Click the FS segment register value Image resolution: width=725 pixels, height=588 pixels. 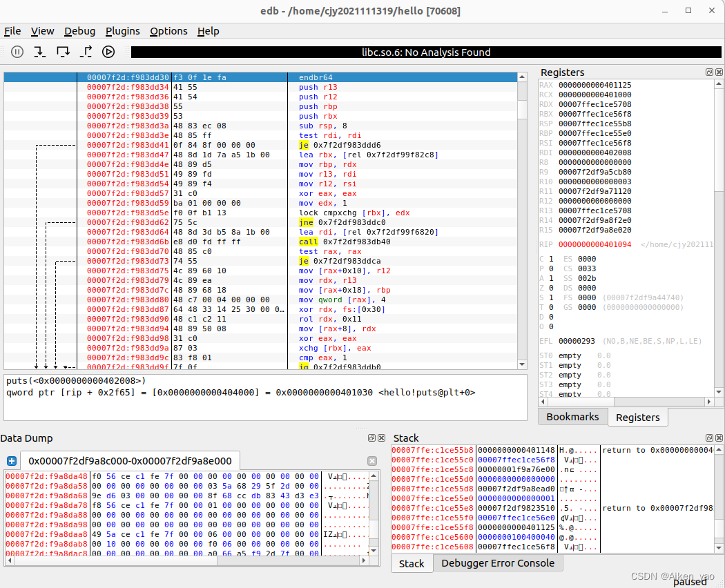click(587, 297)
